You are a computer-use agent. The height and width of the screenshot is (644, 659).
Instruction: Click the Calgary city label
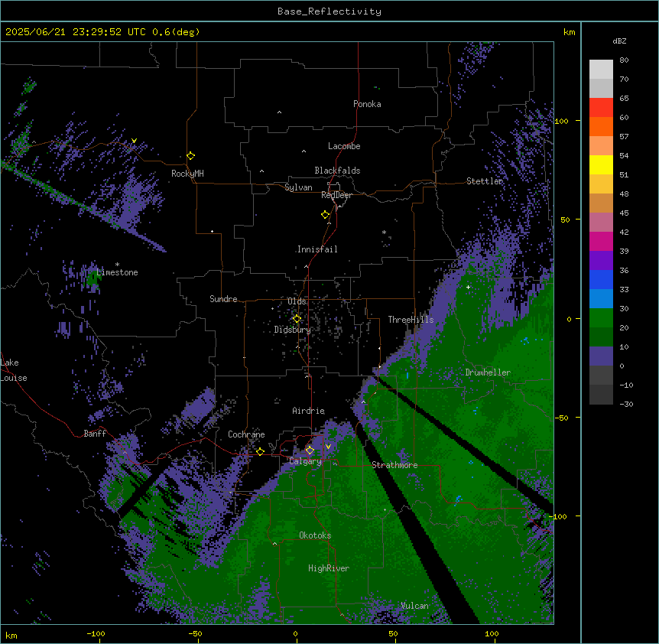306,461
